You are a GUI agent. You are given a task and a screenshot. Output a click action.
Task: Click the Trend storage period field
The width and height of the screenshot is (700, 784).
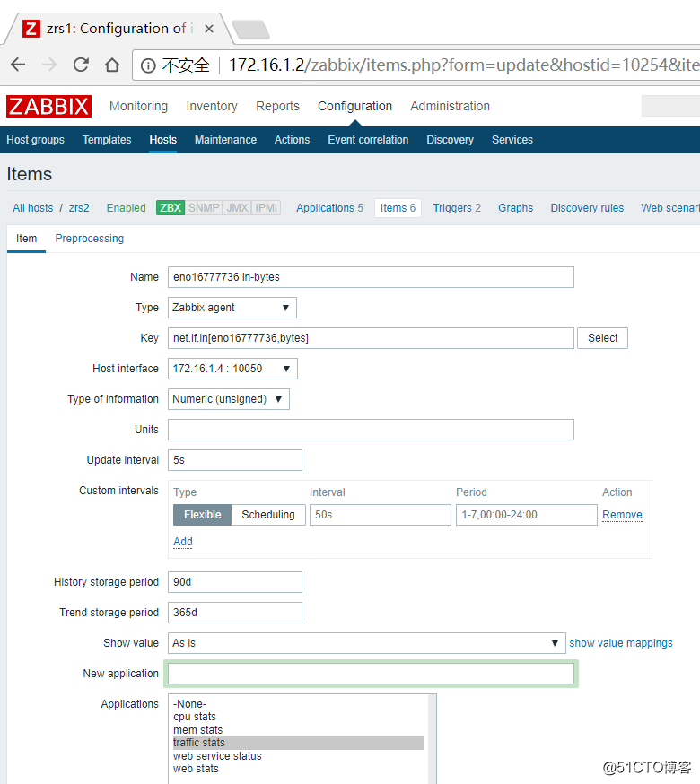[x=234, y=613]
